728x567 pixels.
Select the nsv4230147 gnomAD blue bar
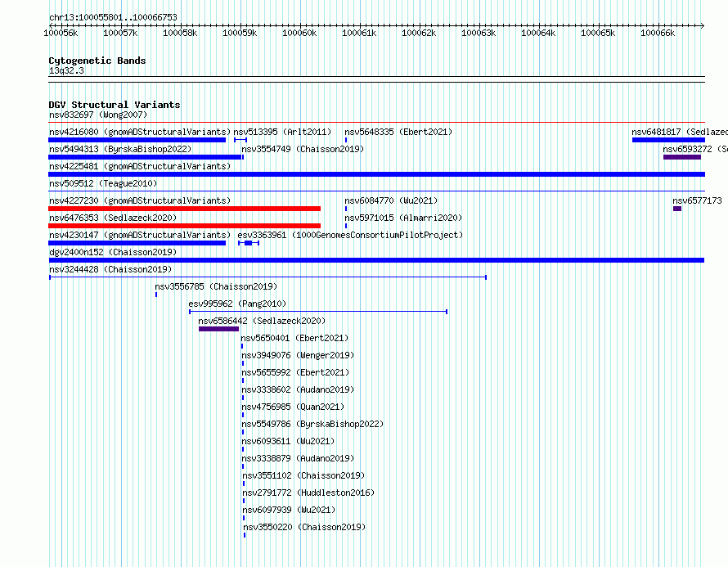(137, 243)
